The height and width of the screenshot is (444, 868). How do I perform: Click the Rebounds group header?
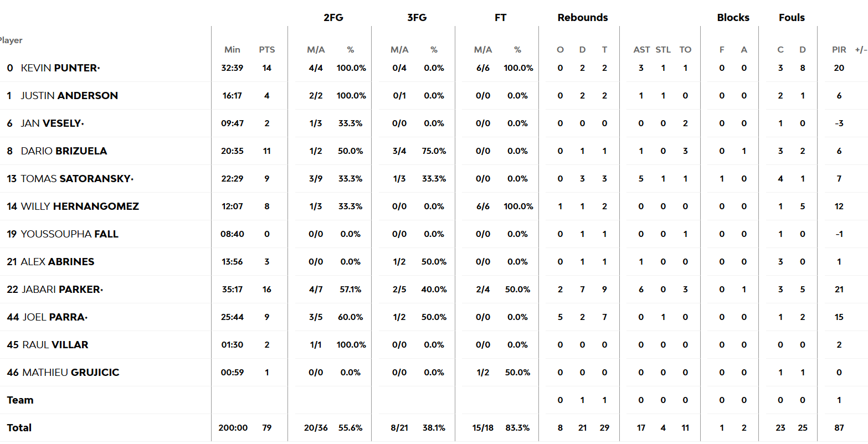tap(583, 18)
